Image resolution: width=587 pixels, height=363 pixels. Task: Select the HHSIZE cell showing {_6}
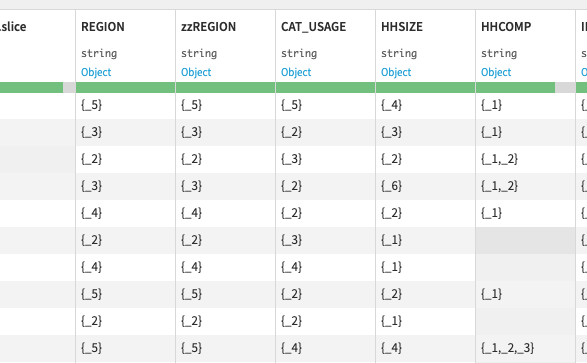[425, 186]
